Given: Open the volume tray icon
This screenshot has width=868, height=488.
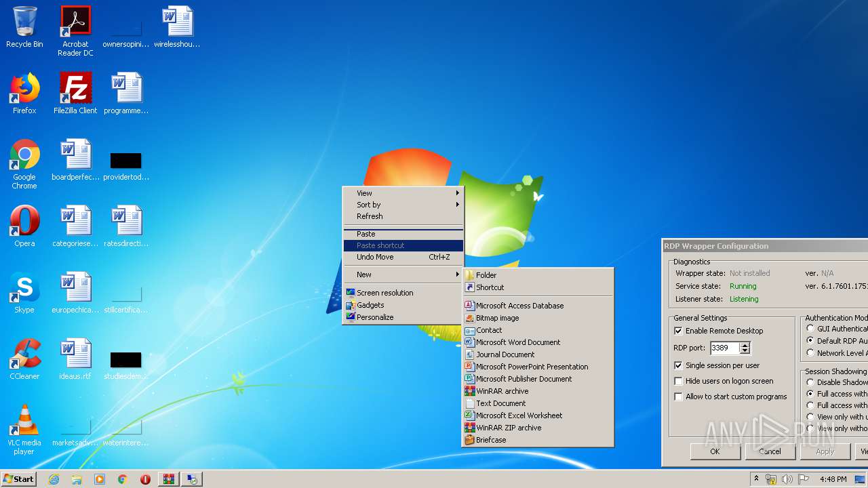Looking at the screenshot, I should click(x=787, y=479).
